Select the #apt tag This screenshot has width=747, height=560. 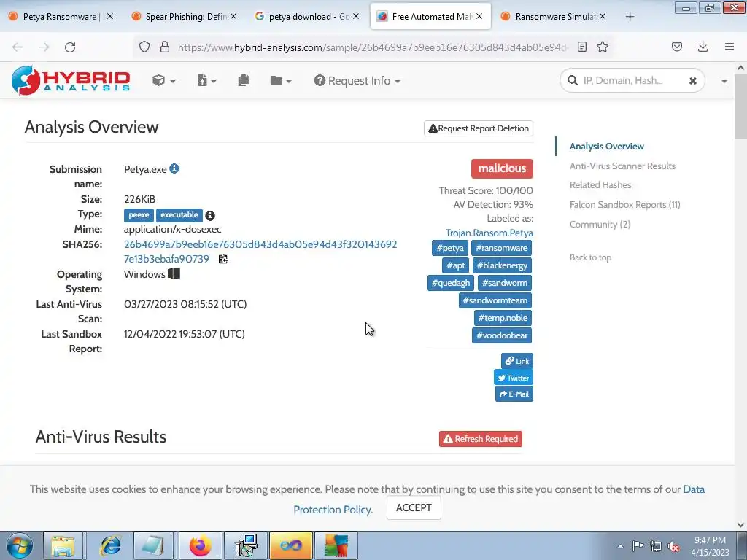[455, 265]
